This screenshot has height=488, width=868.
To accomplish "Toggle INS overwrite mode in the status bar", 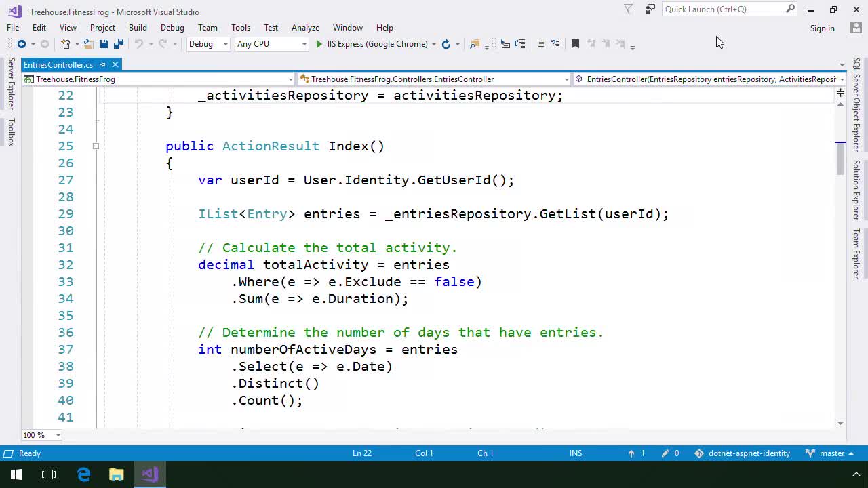I will tap(575, 453).
